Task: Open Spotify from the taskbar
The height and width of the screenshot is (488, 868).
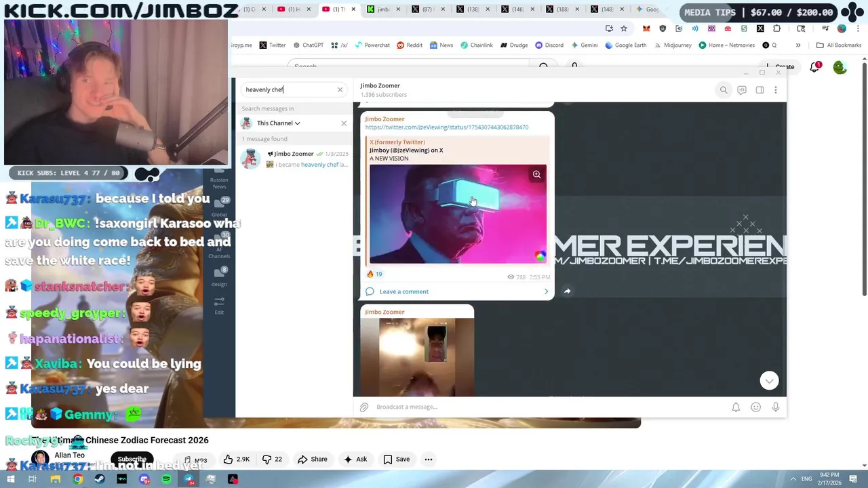Action: tap(167, 479)
